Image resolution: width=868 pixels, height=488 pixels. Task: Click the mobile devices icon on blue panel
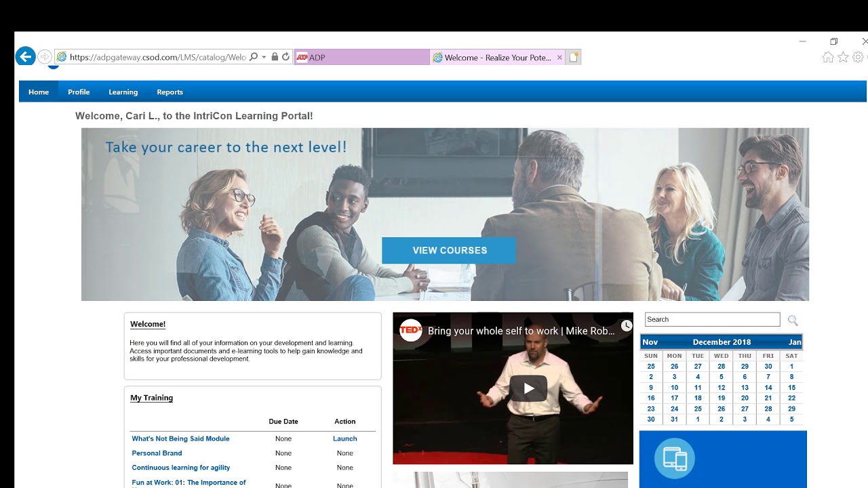click(x=675, y=459)
